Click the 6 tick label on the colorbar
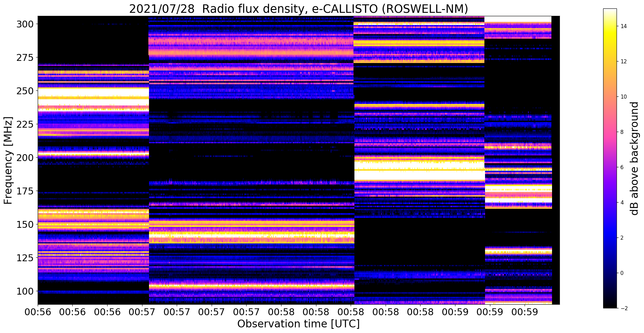 [622, 167]
